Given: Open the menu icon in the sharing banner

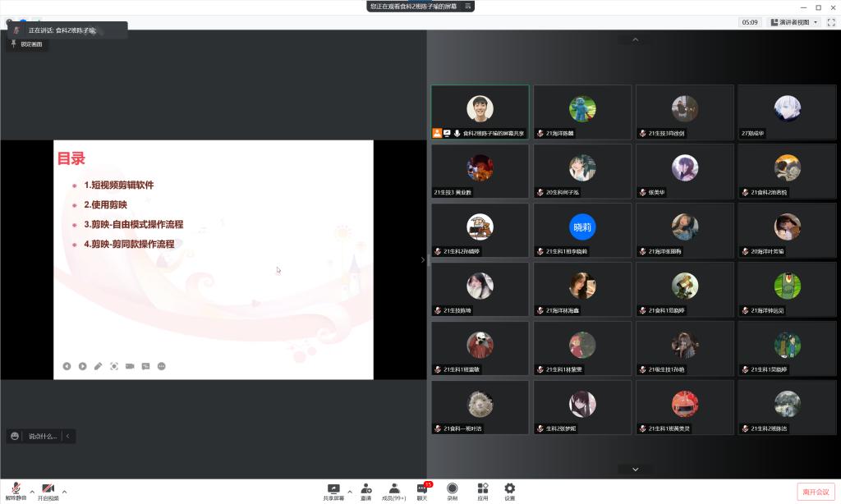Looking at the screenshot, I should tap(467, 6).
